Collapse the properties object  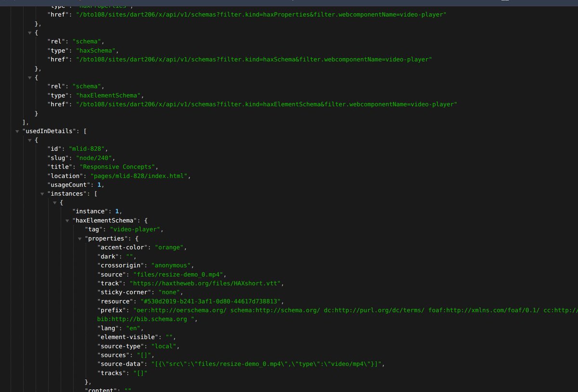pyautogui.click(x=80, y=238)
